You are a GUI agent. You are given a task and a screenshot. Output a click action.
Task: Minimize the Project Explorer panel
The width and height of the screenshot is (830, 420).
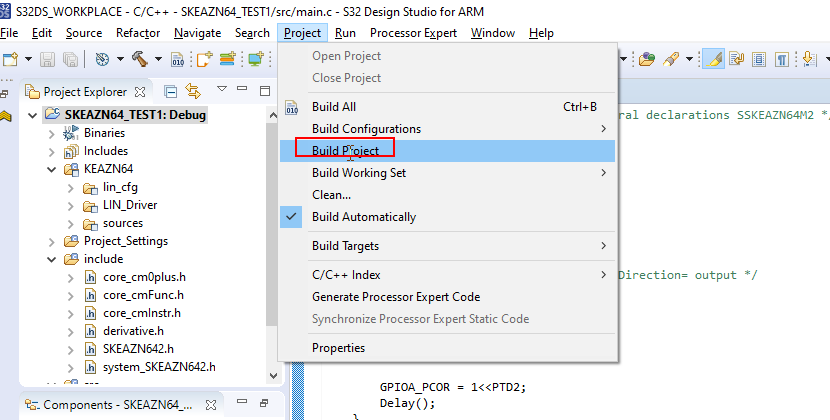[x=242, y=89]
